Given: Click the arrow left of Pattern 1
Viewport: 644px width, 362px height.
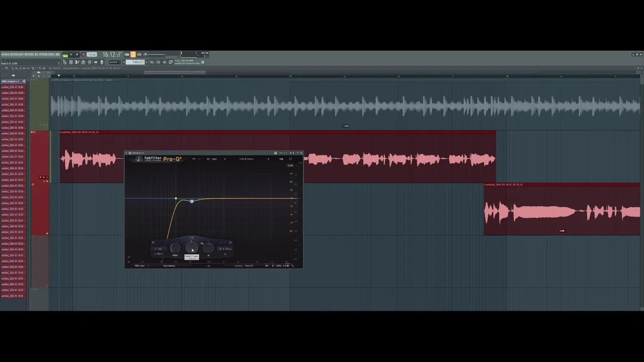Looking at the screenshot, I should click(x=124, y=62).
